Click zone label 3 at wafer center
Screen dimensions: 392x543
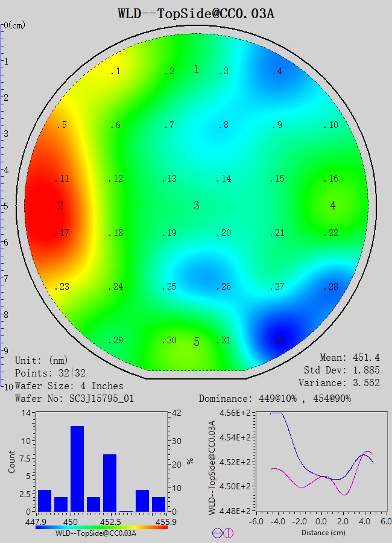[196, 206]
